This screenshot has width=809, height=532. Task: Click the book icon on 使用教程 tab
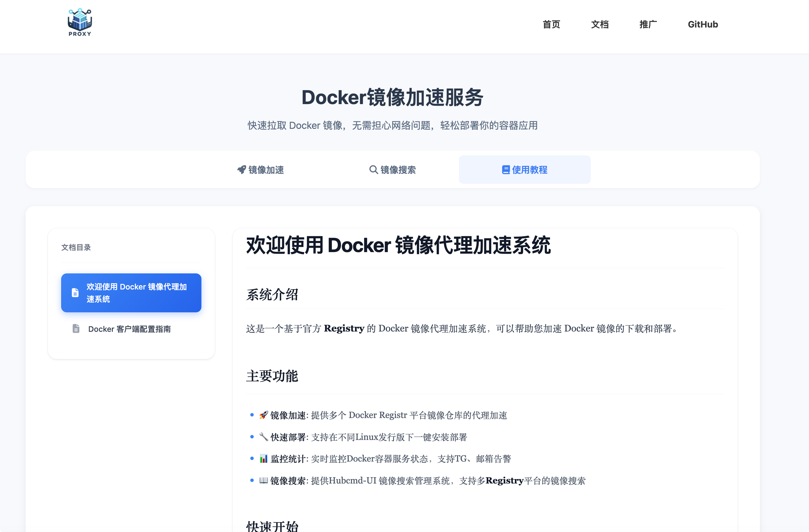(x=506, y=170)
